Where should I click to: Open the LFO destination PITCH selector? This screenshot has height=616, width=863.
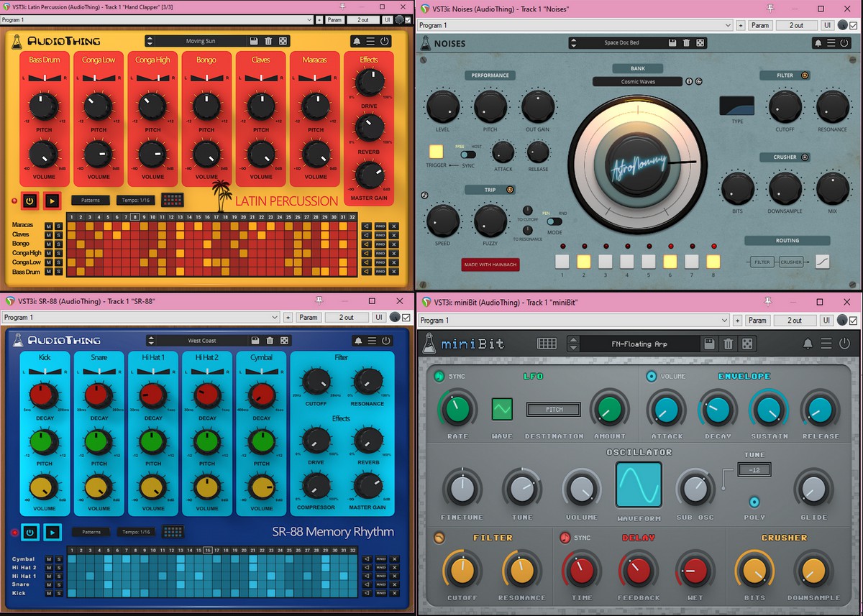click(x=554, y=410)
